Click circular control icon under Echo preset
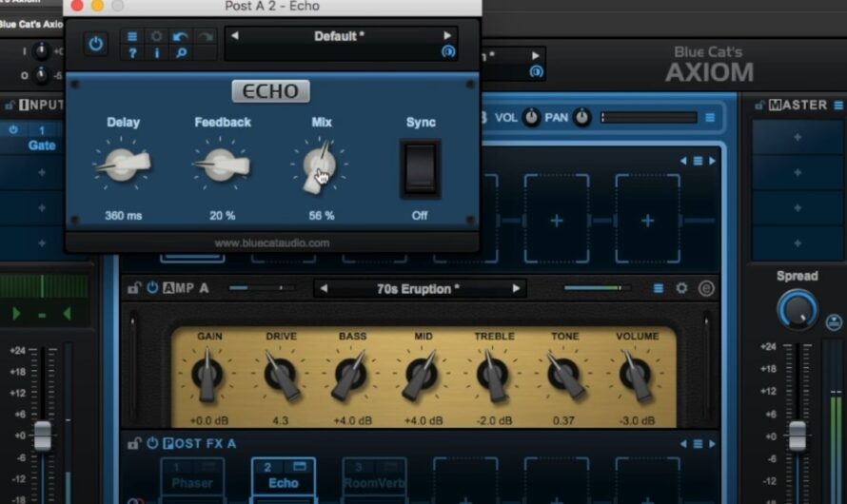The width and height of the screenshot is (847, 504). point(448,51)
